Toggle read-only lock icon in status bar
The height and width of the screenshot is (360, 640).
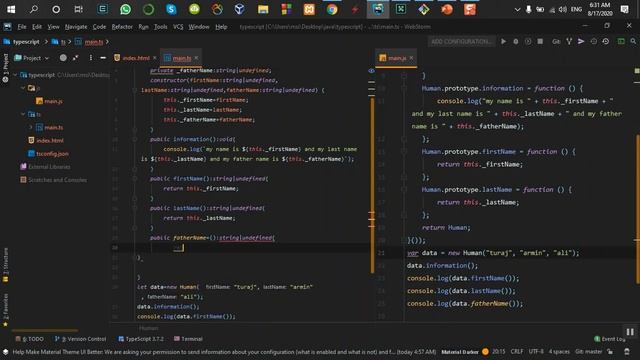(x=610, y=351)
